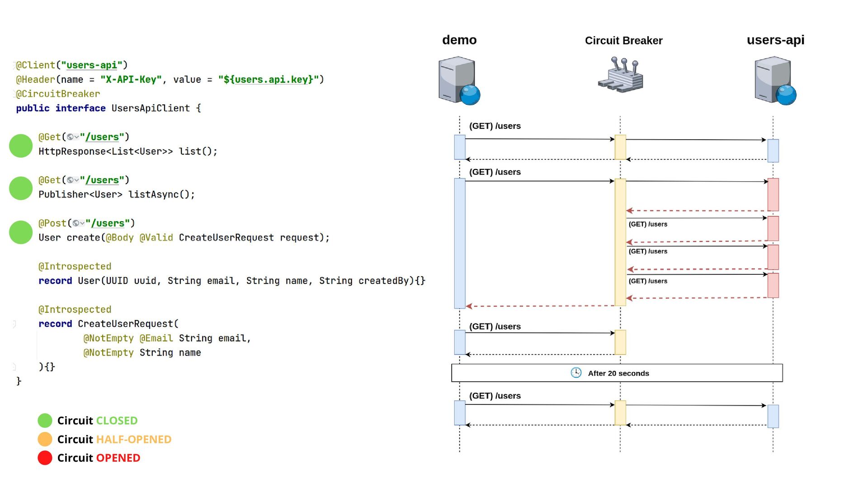868x488 pixels.
Task: Click Circuit HALF-OPENED legend text
Action: 114,440
